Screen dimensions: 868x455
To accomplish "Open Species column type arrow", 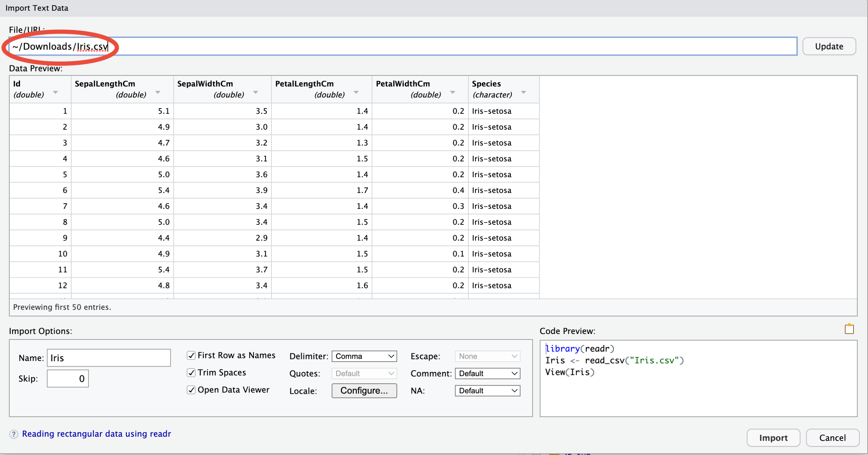I will tap(524, 92).
